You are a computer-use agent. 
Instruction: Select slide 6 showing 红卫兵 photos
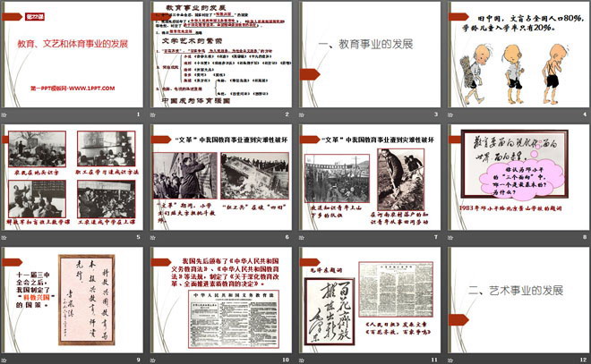(221, 177)
